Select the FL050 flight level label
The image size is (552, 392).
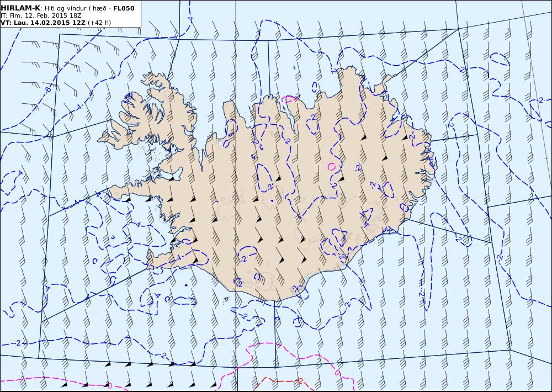pos(124,8)
